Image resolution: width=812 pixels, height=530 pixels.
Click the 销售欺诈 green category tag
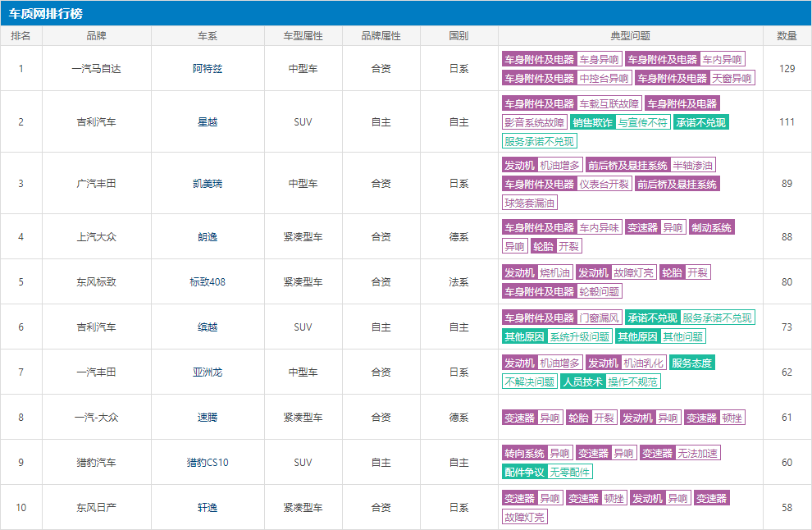pyautogui.click(x=592, y=123)
